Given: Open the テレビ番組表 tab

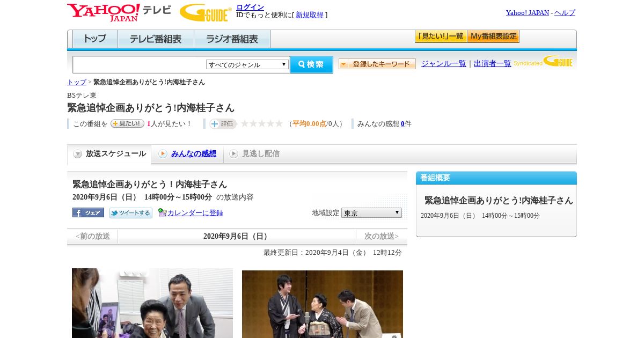Looking at the screenshot, I should point(156,39).
